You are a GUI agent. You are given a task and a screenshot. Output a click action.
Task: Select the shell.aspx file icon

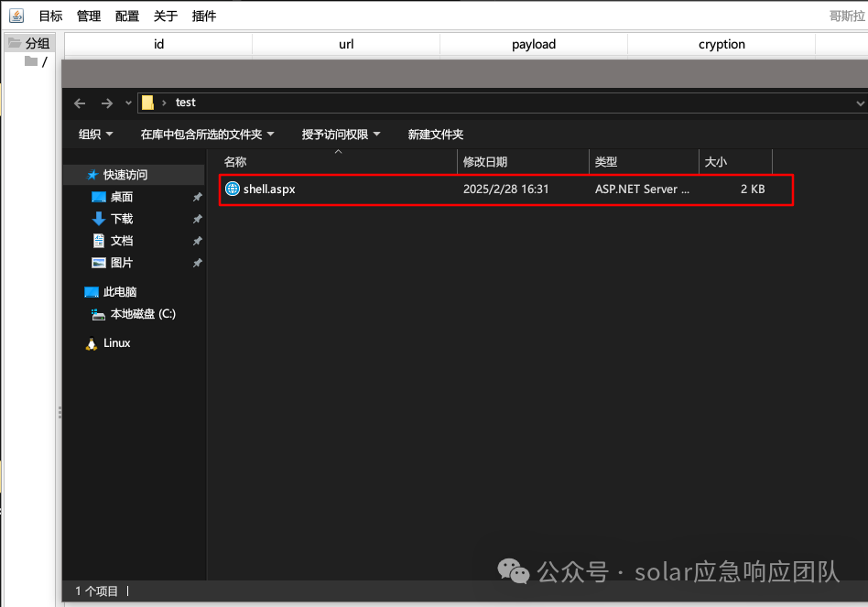[233, 189]
